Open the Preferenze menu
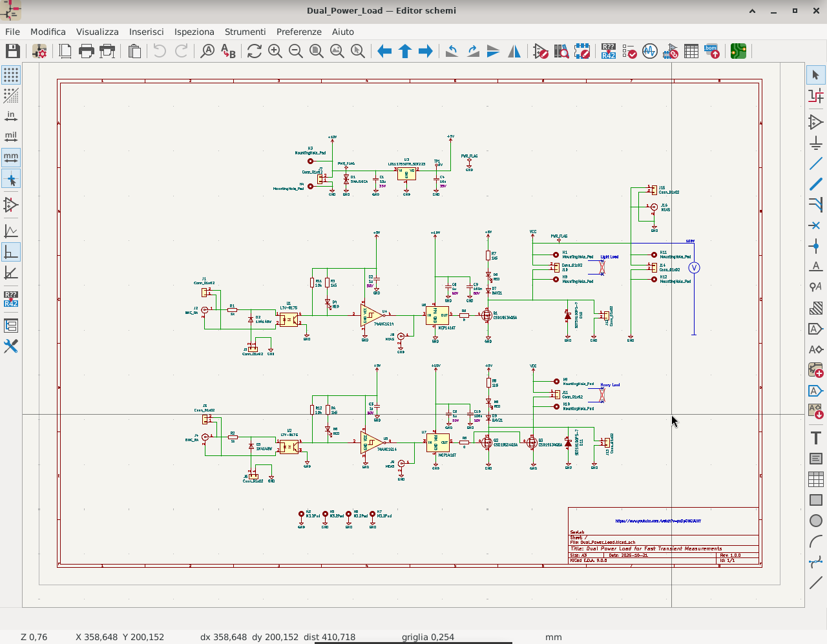This screenshot has height=644, width=827. click(298, 32)
